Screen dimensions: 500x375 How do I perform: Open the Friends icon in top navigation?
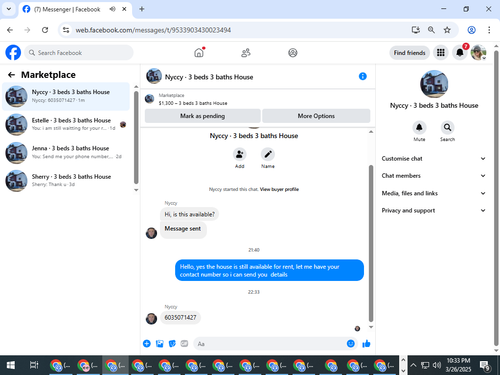246,53
